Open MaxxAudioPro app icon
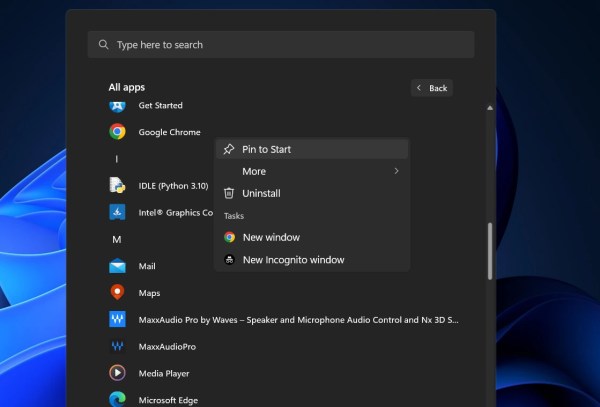The height and width of the screenshot is (407, 600). pos(117,346)
